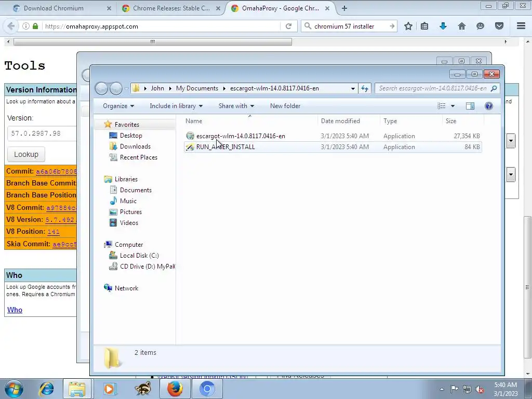This screenshot has width=532, height=399.
Task: Click the Firefox search box
Action: point(350,26)
